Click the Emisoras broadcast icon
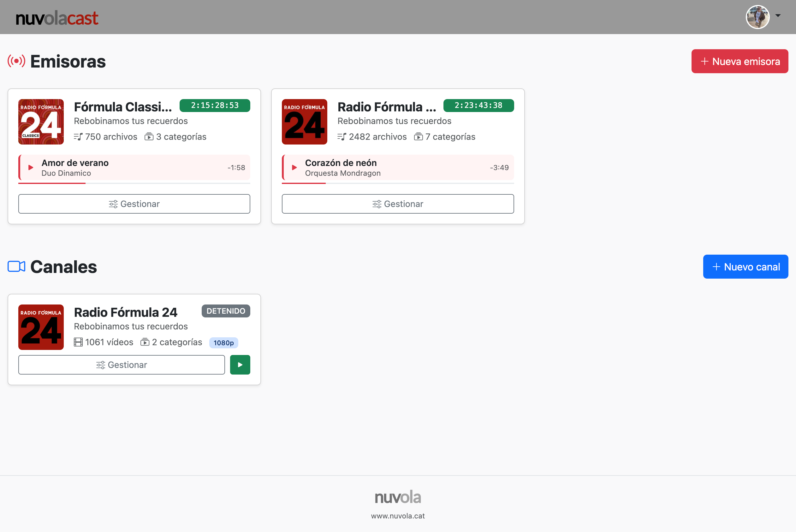 point(16,62)
